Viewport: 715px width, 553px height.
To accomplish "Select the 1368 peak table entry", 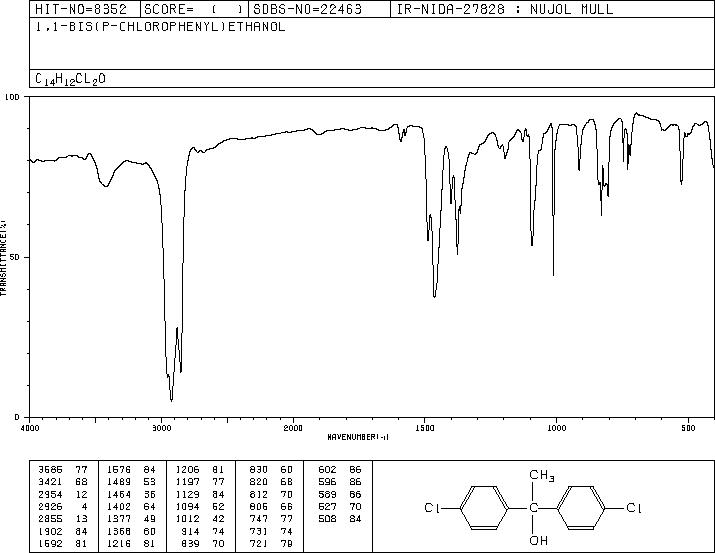I will [131, 531].
